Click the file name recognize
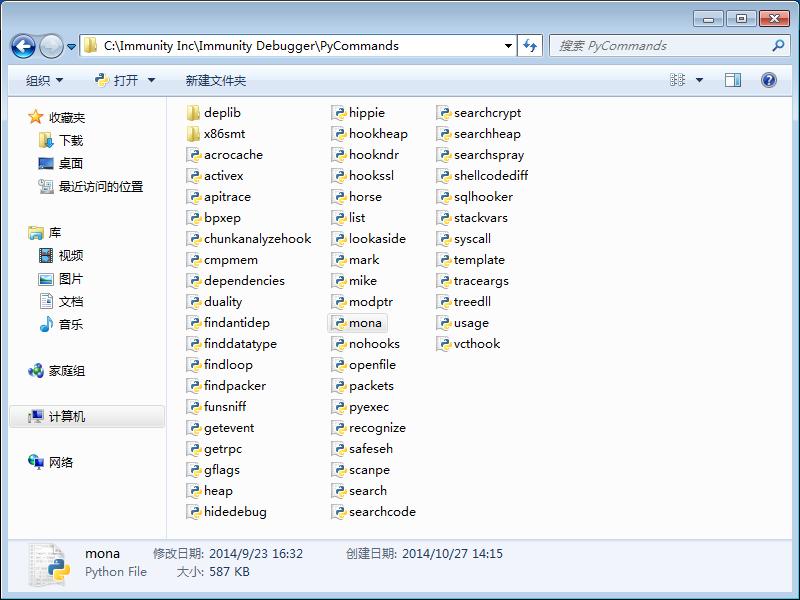 coord(377,428)
